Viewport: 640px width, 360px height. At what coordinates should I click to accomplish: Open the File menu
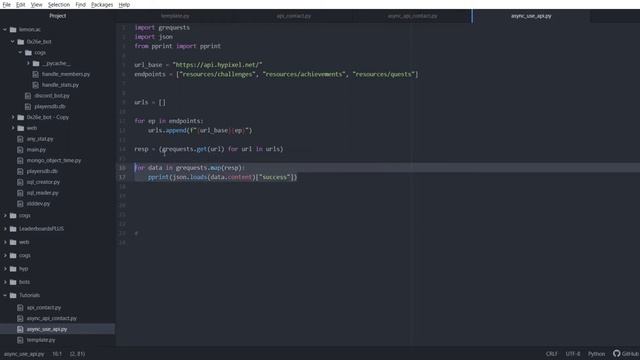7,4
